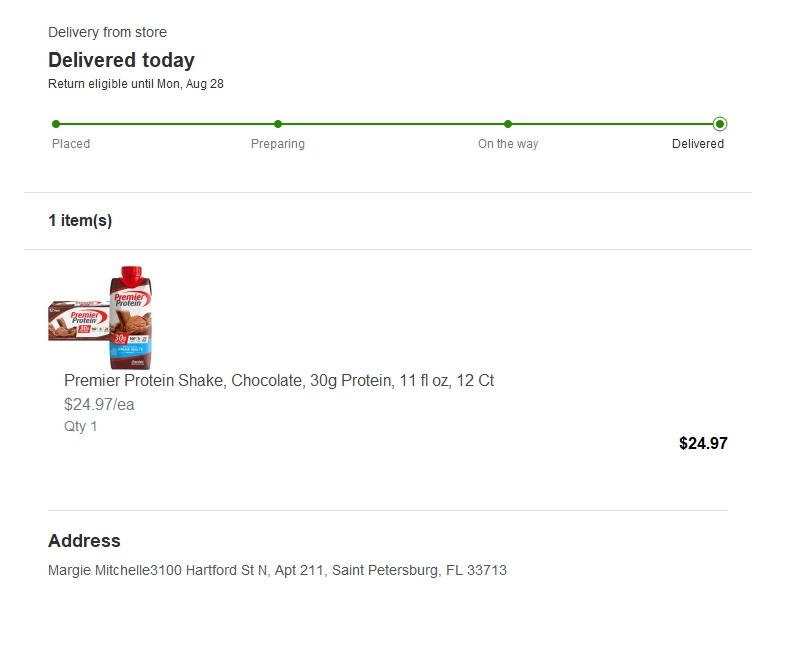Click the Delivered step label
Image resolution: width=800 pixels, height=646 pixels.
pos(697,144)
